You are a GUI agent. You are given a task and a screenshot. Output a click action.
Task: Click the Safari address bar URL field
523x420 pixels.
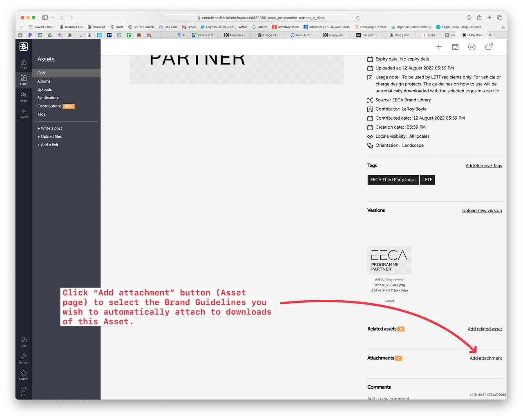pos(261,18)
